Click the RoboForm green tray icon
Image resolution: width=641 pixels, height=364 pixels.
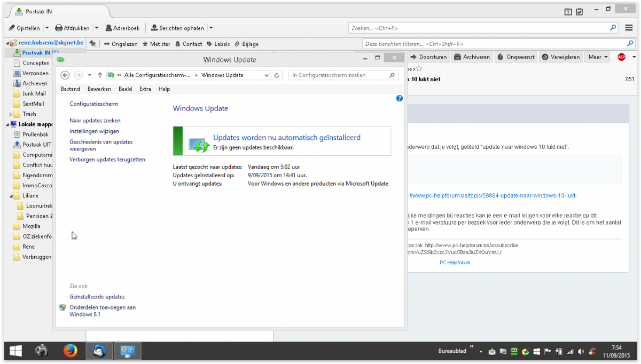pos(514,351)
